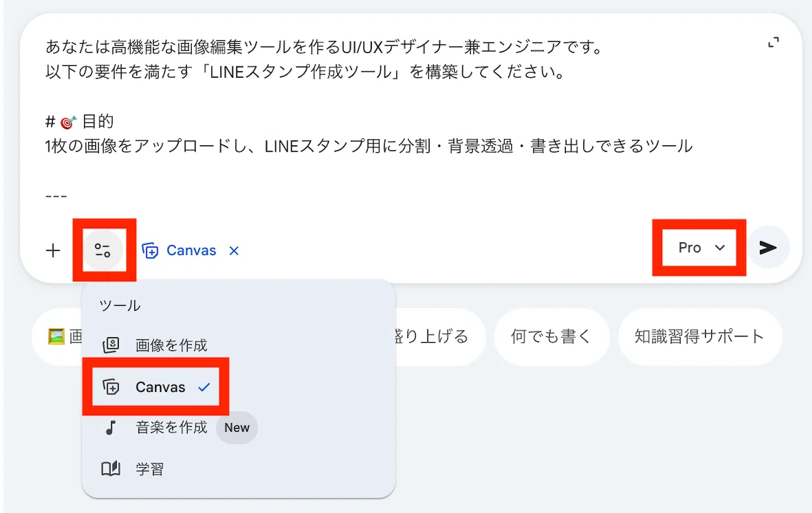Click the chevron next to Pro

[720, 247]
